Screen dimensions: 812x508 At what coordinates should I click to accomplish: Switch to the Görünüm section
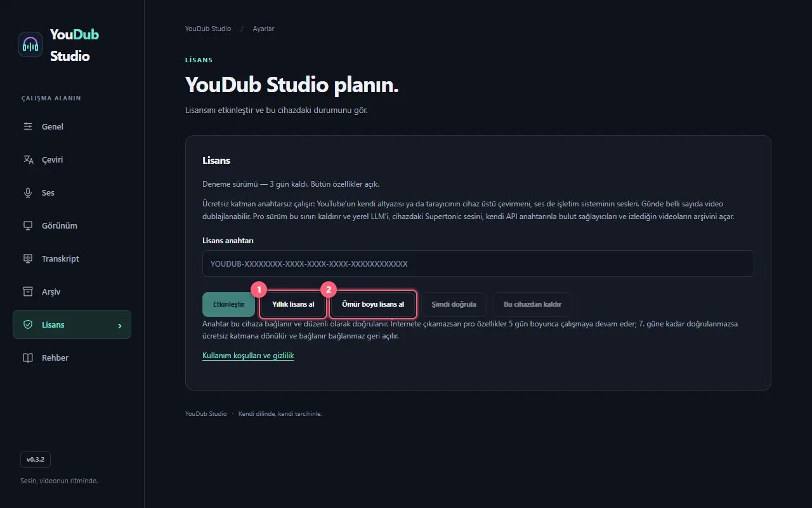coord(72,225)
